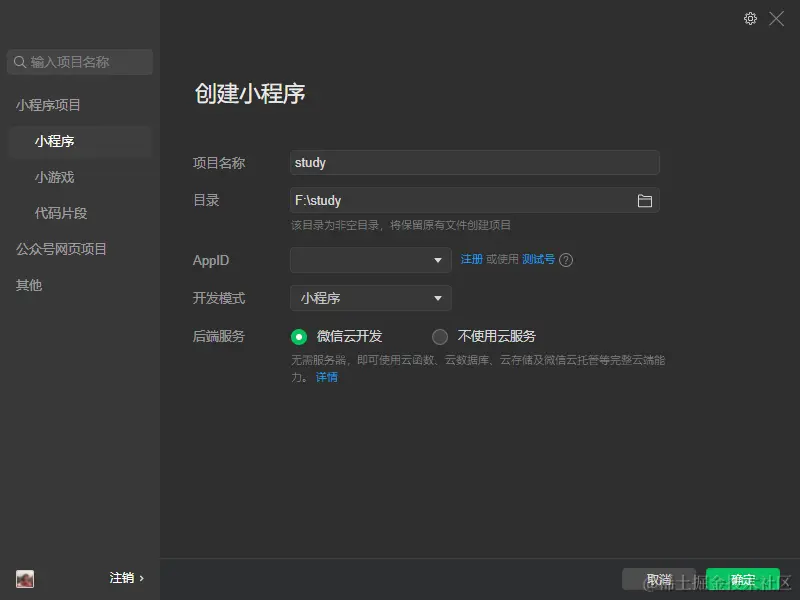This screenshot has width=800, height=600.
Task: Select the 不使用云服务 radio option
Action: [440, 337]
